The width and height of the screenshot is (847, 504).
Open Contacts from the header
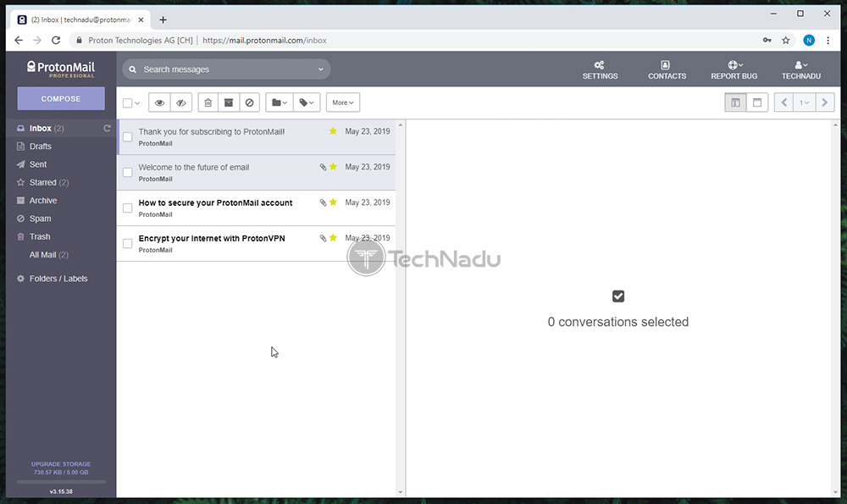pos(667,70)
